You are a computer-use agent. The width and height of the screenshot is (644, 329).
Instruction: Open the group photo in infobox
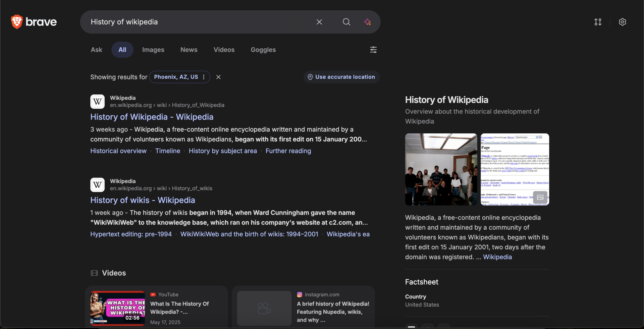click(441, 169)
